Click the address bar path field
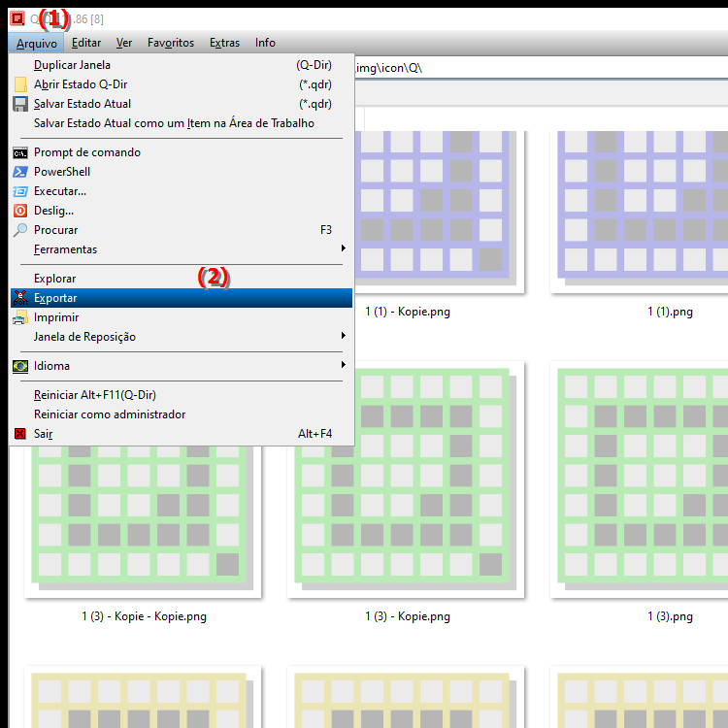Viewport: 728px width, 728px height. (x=542, y=68)
